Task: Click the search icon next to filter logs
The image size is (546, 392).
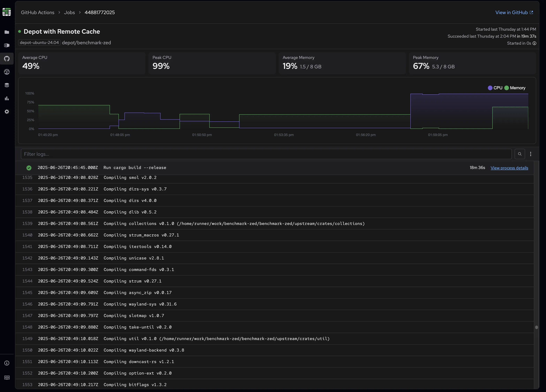Action: 520,154
